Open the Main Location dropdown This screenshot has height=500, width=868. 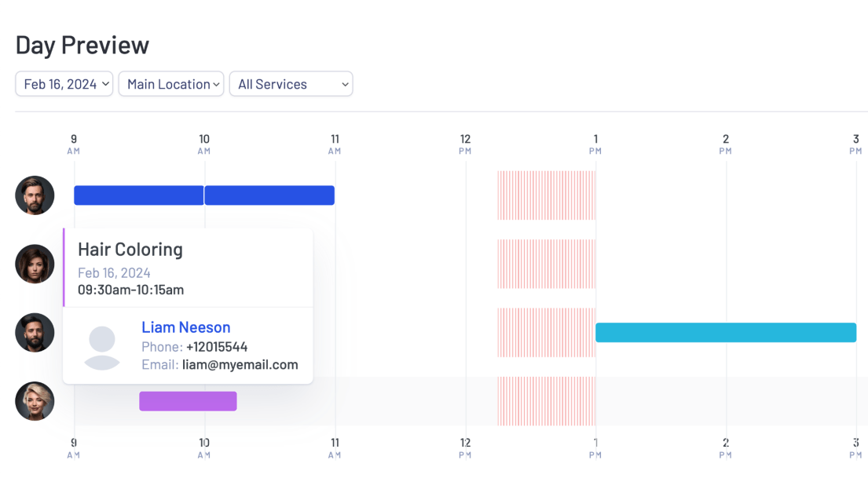click(171, 84)
